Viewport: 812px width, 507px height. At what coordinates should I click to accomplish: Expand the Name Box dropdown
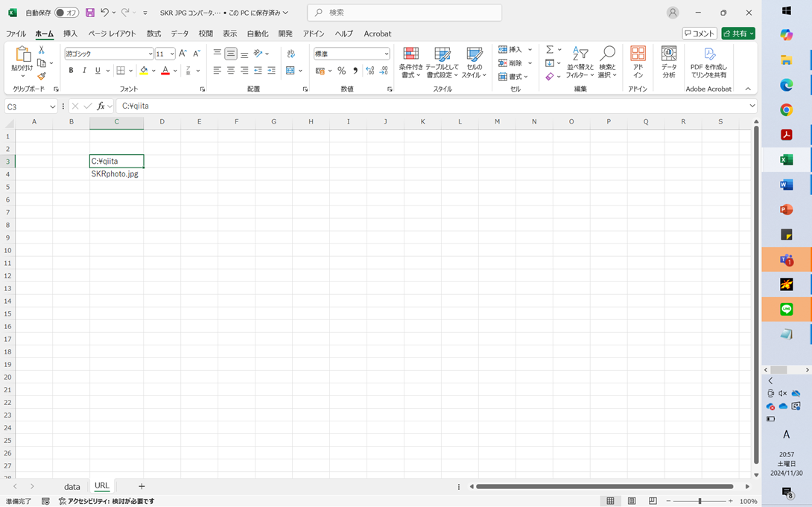[x=52, y=106]
